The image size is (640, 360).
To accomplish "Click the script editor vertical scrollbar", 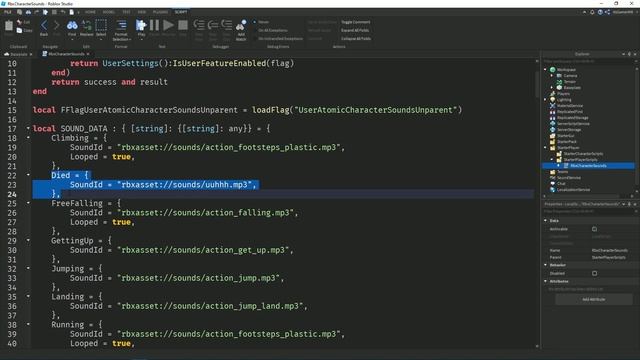I will pyautogui.click(x=537, y=84).
